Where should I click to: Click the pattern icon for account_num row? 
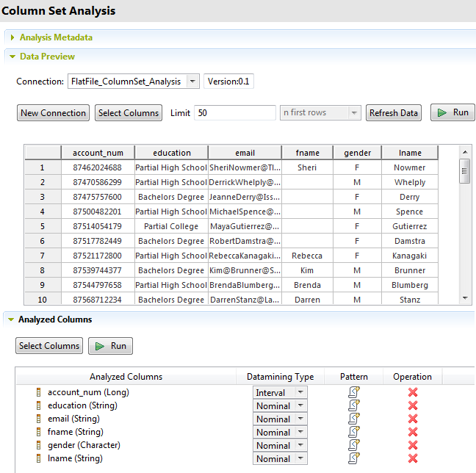coord(354,392)
